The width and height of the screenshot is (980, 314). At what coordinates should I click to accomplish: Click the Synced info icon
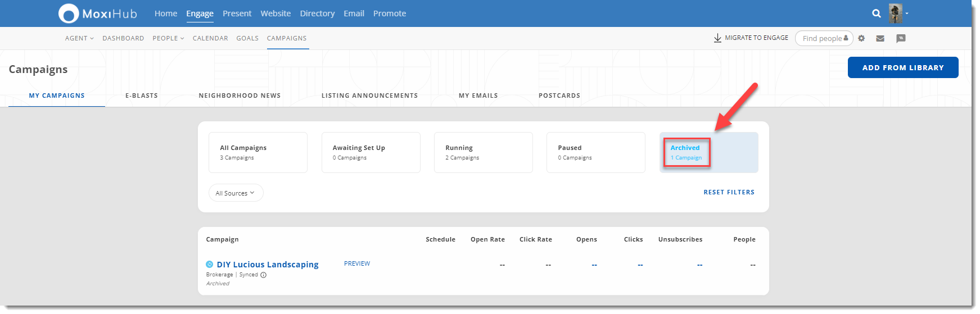coord(264,275)
